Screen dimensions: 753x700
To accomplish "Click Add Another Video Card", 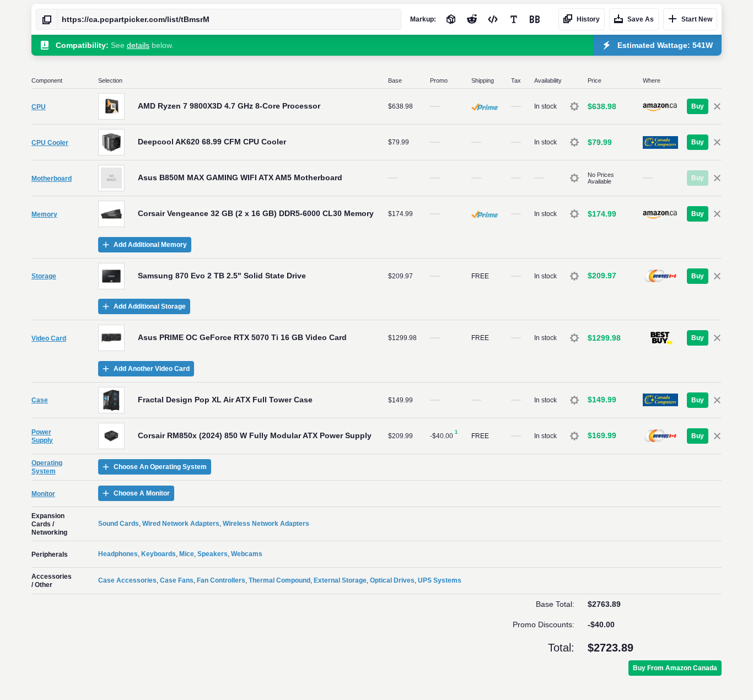I will click(x=146, y=369).
